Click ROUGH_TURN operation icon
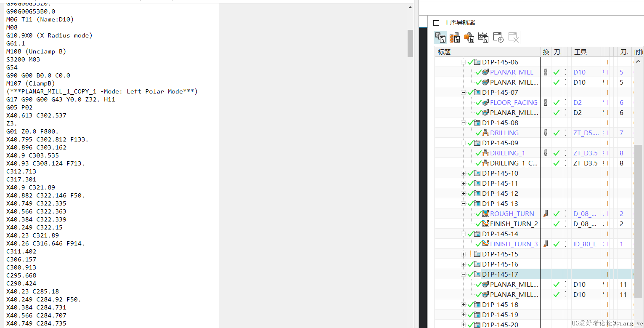The image size is (644, 328). [x=485, y=213]
